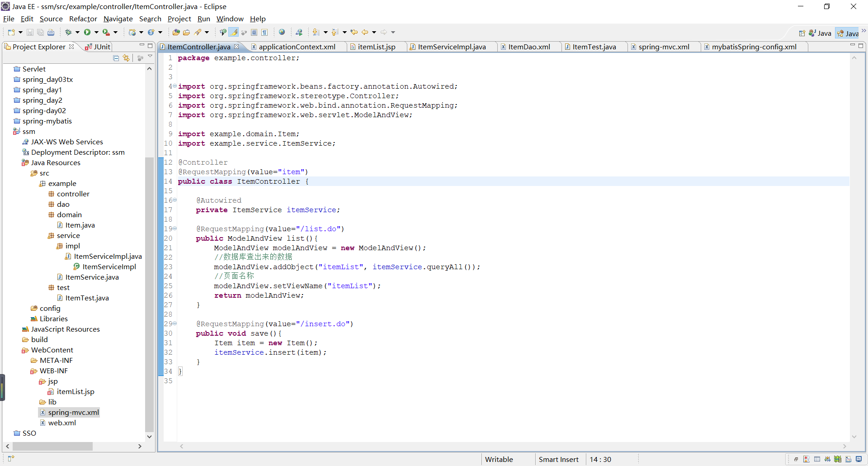
Task: Toggle Mark Occurrences highlighter button
Action: pyautogui.click(x=234, y=32)
